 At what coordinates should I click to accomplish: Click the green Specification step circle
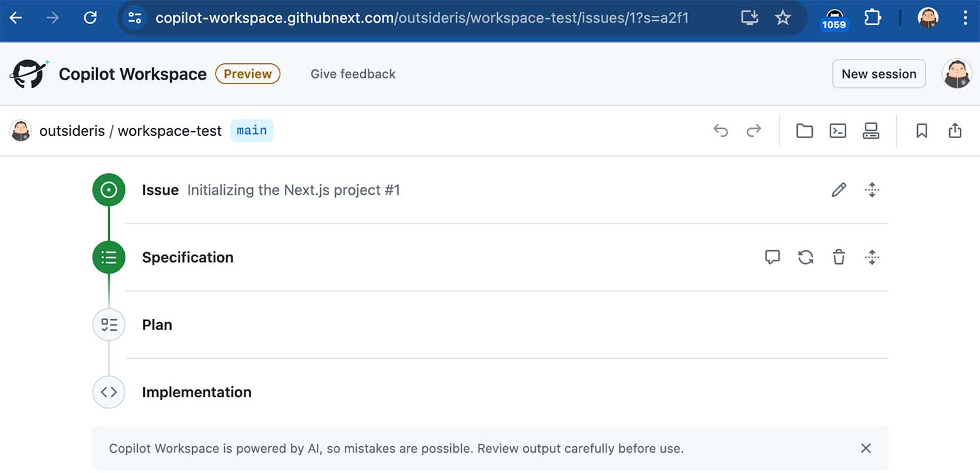[x=109, y=257]
